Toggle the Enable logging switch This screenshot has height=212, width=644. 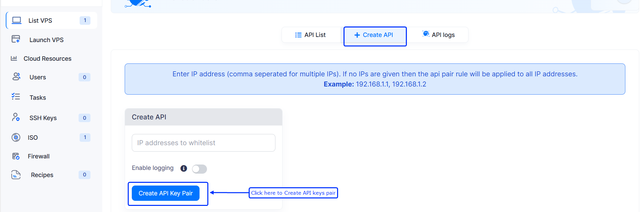click(199, 169)
